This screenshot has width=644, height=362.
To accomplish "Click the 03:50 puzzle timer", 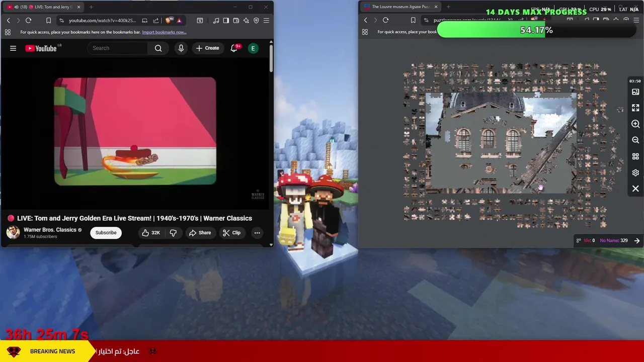I will pos(635,81).
